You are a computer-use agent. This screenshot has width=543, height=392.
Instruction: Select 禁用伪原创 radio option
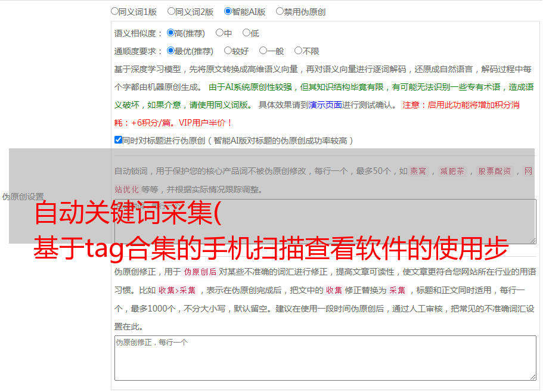(280, 11)
